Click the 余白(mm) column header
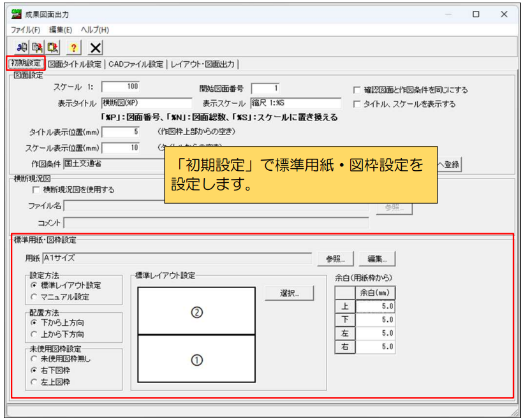The width and height of the screenshot is (523, 420). pyautogui.click(x=375, y=293)
